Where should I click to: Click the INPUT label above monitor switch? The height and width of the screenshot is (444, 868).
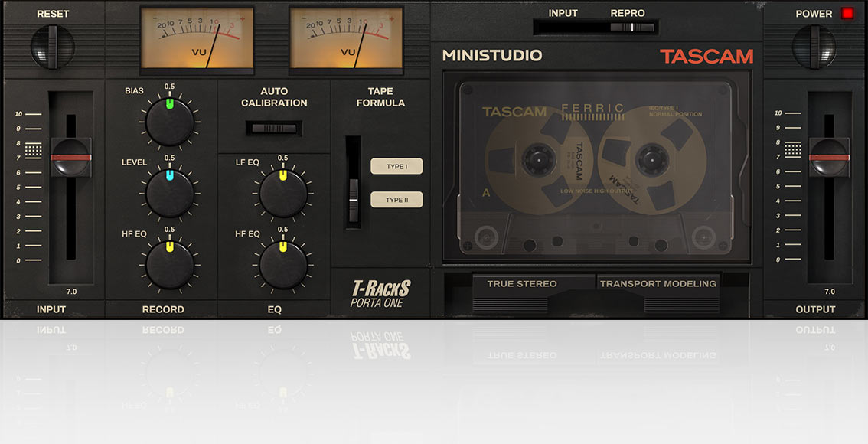tap(563, 13)
